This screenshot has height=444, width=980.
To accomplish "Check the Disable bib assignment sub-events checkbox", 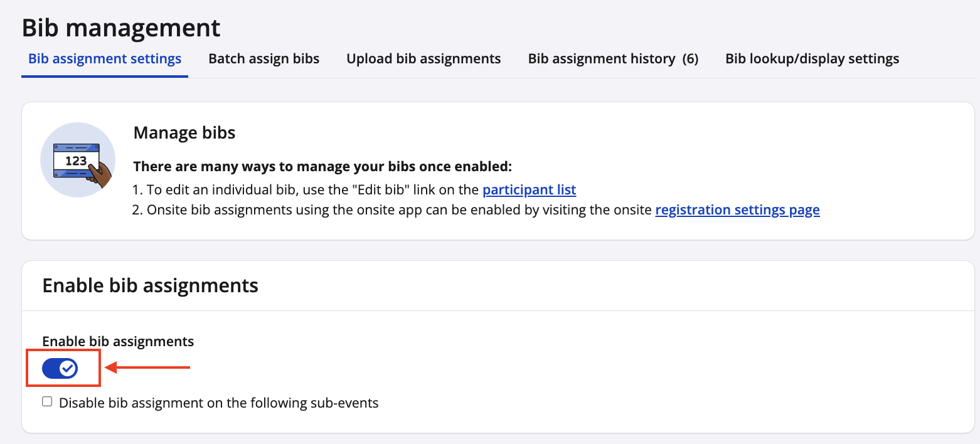I will point(47,402).
